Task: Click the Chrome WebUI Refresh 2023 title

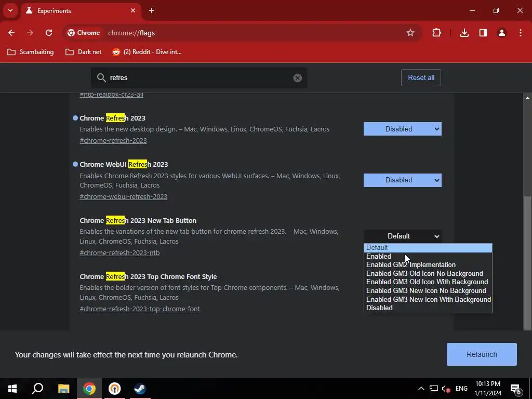Action: tap(124, 165)
